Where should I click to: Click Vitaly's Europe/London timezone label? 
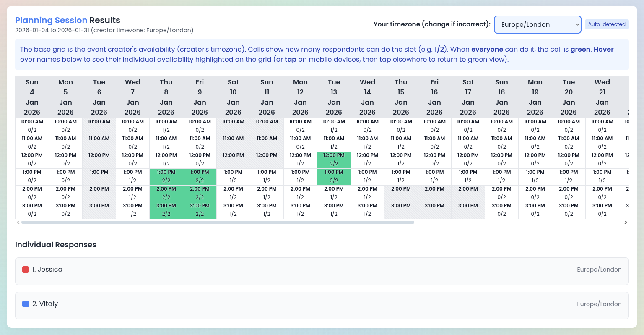[599, 304]
